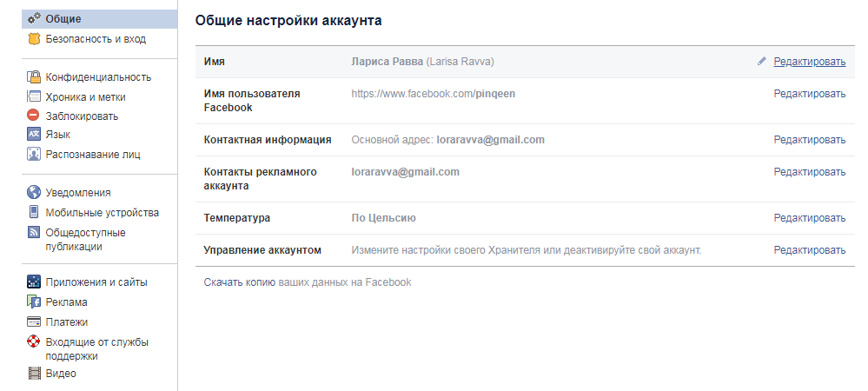Click Редактировать for the Температура row

(x=809, y=218)
